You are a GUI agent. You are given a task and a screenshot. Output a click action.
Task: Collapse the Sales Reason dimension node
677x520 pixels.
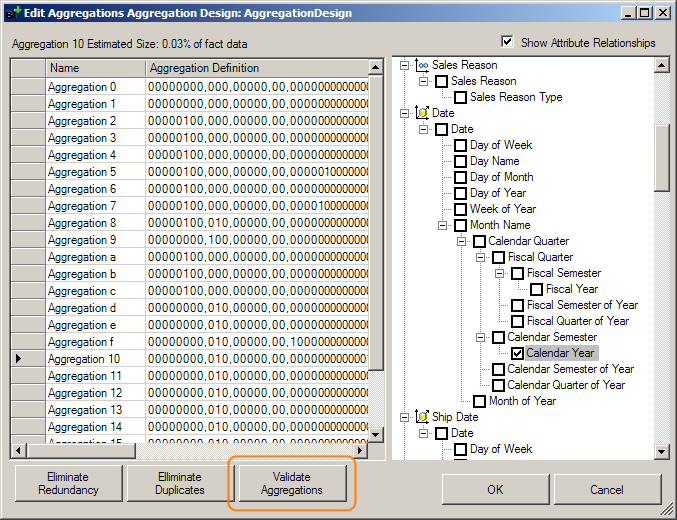(x=405, y=65)
